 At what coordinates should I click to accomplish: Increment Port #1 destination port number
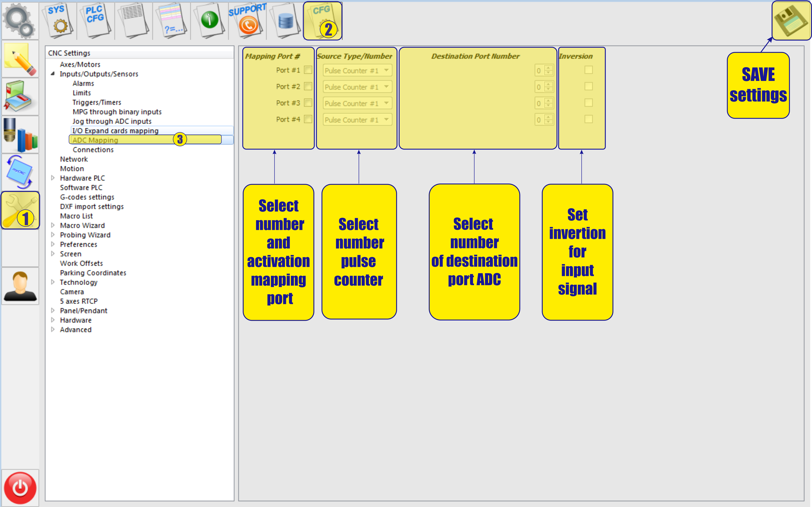point(548,68)
